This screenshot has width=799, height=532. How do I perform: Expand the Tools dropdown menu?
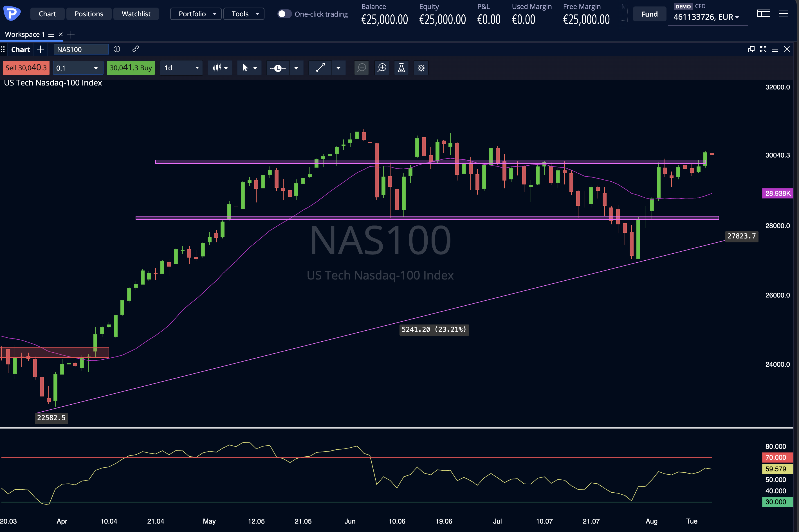pyautogui.click(x=244, y=14)
